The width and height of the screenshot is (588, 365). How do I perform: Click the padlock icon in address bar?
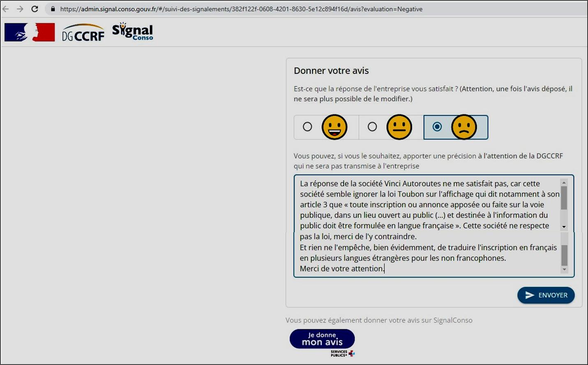pos(53,9)
